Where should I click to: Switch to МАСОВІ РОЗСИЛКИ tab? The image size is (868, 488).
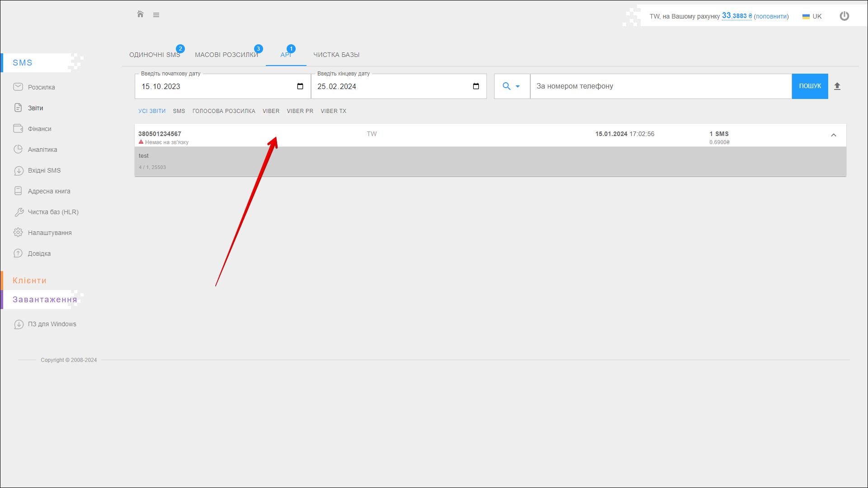tap(226, 55)
